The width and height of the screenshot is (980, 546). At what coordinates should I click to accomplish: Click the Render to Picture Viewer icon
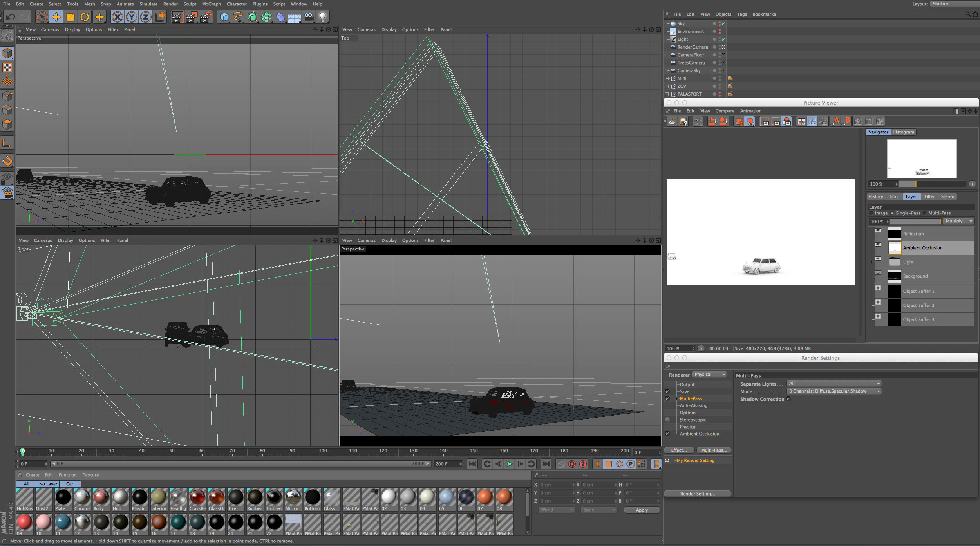click(x=191, y=17)
